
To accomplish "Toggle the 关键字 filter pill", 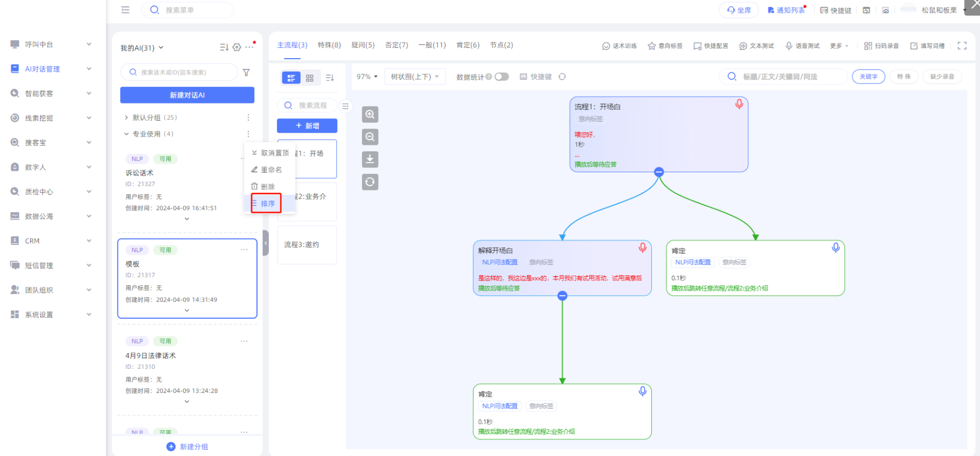I will 868,77.
